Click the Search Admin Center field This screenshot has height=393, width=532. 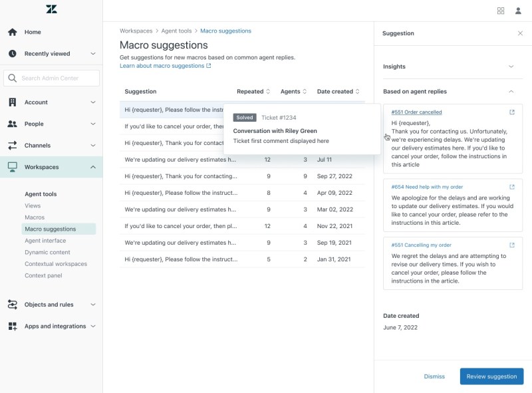pyautogui.click(x=52, y=78)
